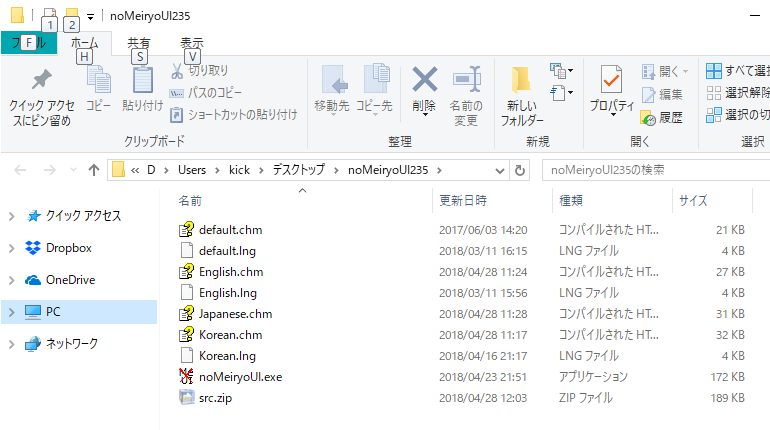The height and width of the screenshot is (430, 770).
Task: Open the New Item dropdown icon
Action: pyautogui.click(x=561, y=71)
